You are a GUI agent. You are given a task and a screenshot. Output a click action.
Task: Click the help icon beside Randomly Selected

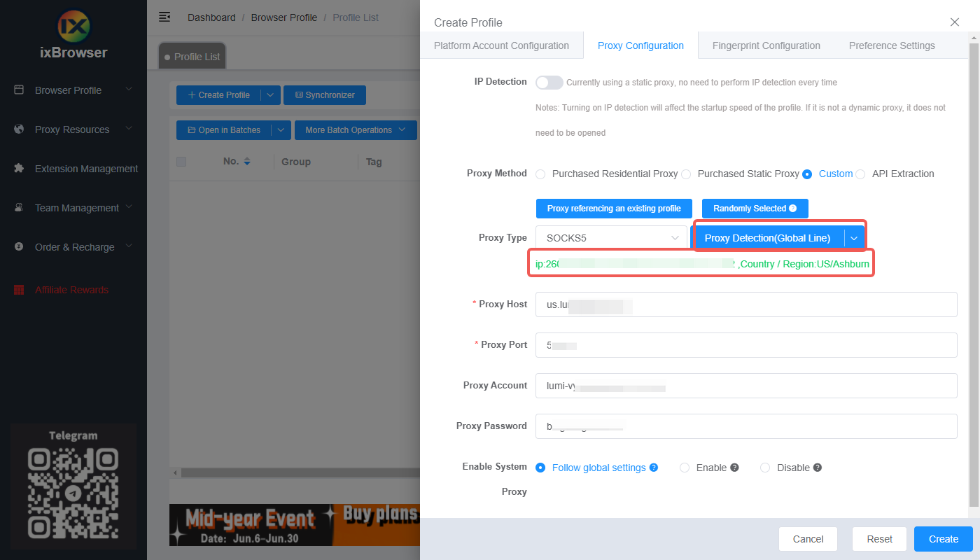[x=792, y=209]
